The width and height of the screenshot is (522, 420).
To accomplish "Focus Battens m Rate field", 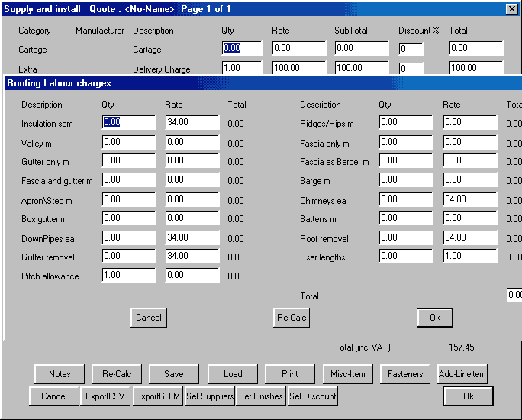I will pyautogui.click(x=470, y=218).
